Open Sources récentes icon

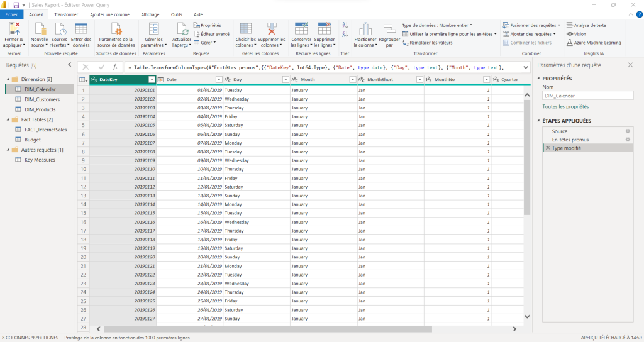(x=60, y=29)
